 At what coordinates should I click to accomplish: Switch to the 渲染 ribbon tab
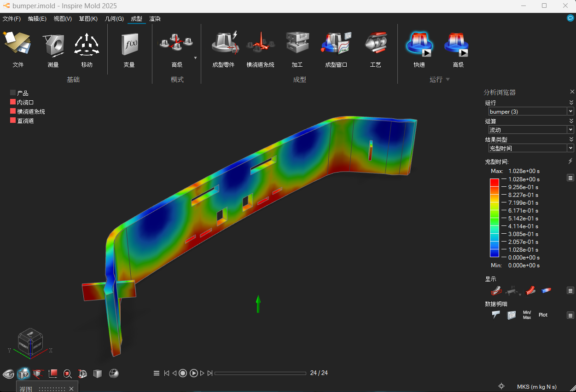pyautogui.click(x=155, y=19)
